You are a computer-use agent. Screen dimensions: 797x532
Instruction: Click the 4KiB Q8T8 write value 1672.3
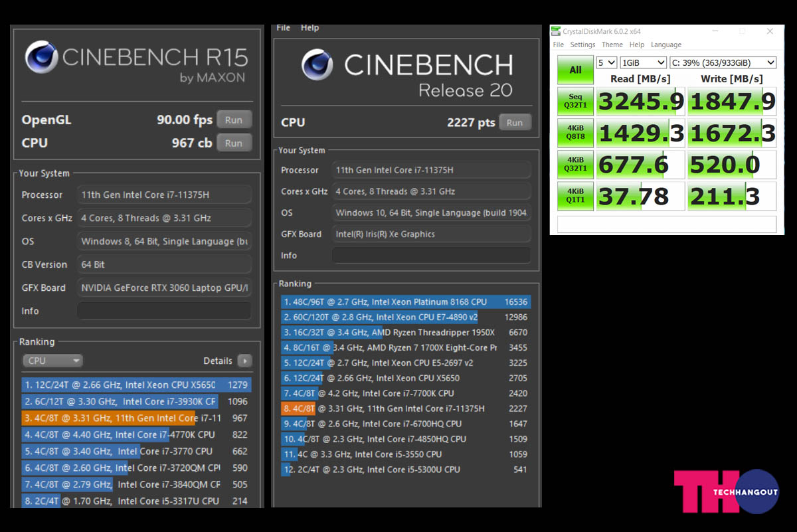coord(732,133)
